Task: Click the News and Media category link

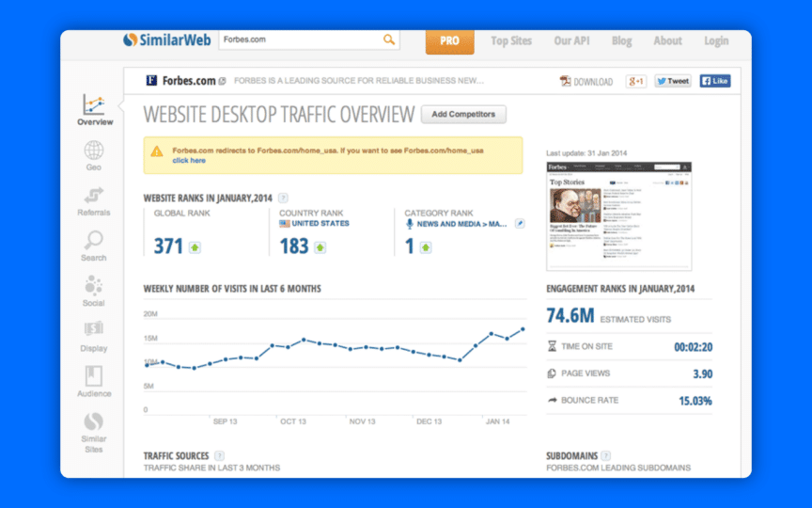Action: point(462,224)
